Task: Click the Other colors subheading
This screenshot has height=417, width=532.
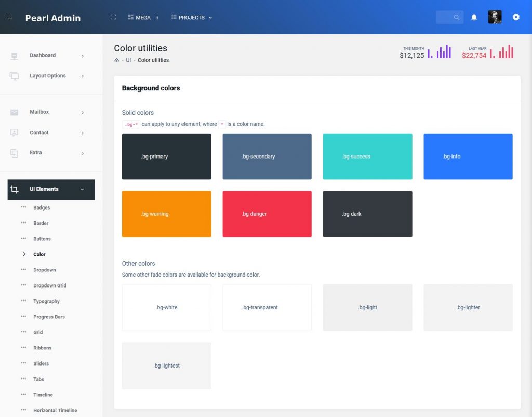Action: [138, 264]
